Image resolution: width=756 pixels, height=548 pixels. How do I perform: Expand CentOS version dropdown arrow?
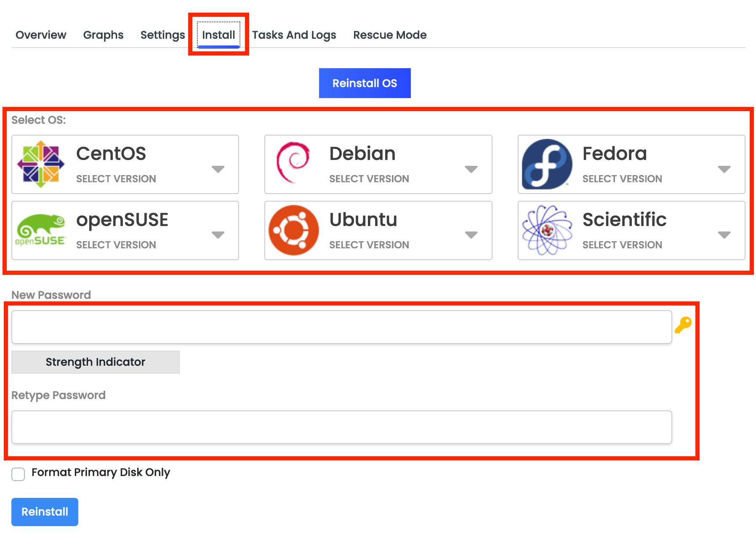[x=218, y=169]
